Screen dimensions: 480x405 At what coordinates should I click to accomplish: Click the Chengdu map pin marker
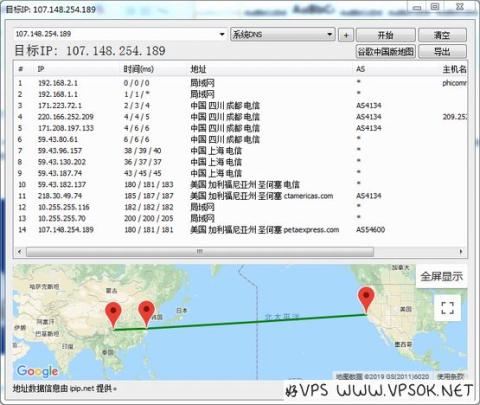pyautogui.click(x=113, y=315)
